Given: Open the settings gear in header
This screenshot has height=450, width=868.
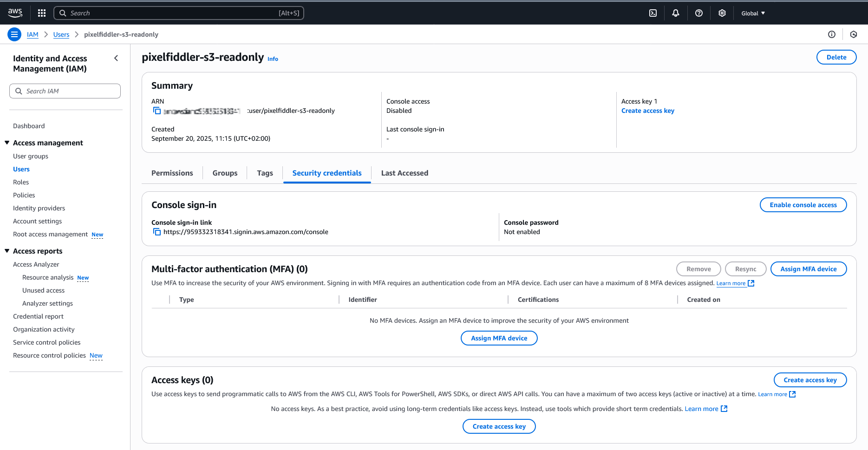Looking at the screenshot, I should click(722, 13).
